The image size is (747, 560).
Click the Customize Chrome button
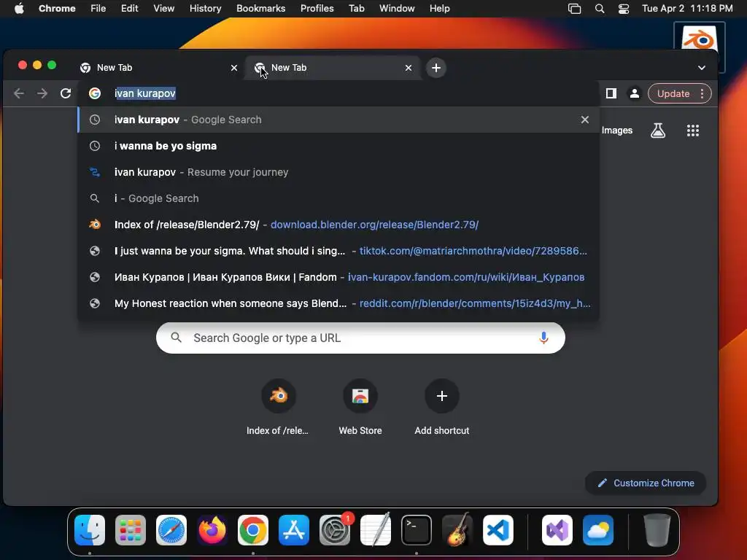pyautogui.click(x=646, y=483)
